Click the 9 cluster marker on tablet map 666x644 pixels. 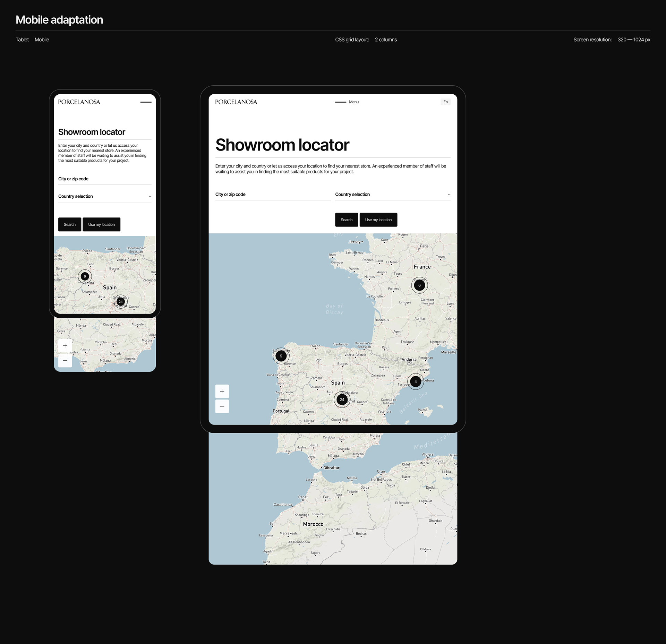tap(281, 356)
